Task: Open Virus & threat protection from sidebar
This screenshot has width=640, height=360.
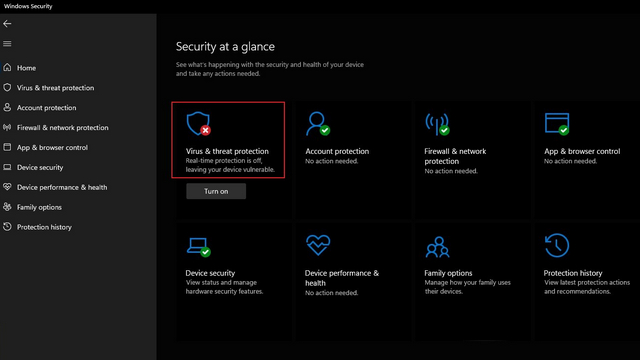Action: pyautogui.click(x=56, y=88)
